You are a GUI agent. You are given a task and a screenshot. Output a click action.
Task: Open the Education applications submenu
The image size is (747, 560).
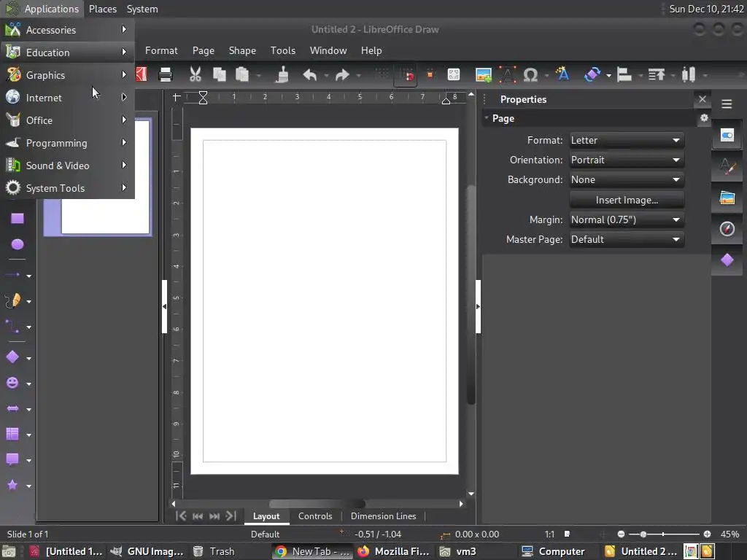click(68, 52)
